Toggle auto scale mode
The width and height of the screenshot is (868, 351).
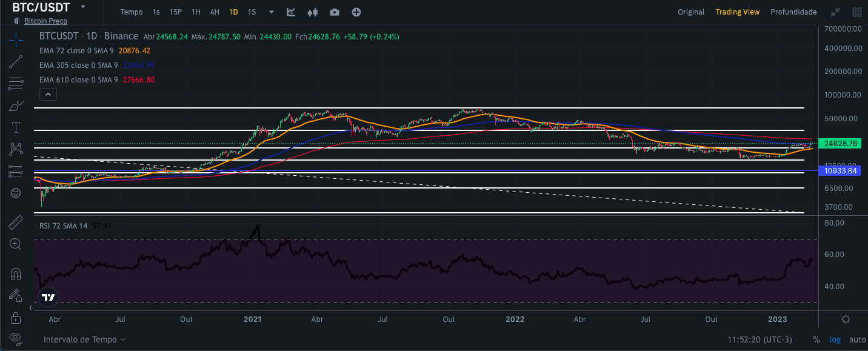857,340
